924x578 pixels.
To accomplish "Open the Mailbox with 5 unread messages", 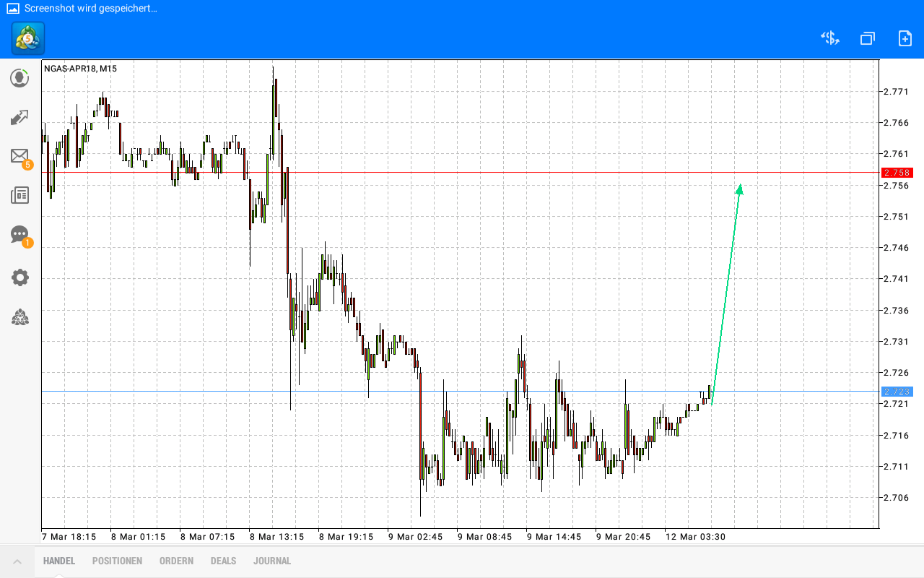I will click(x=19, y=155).
